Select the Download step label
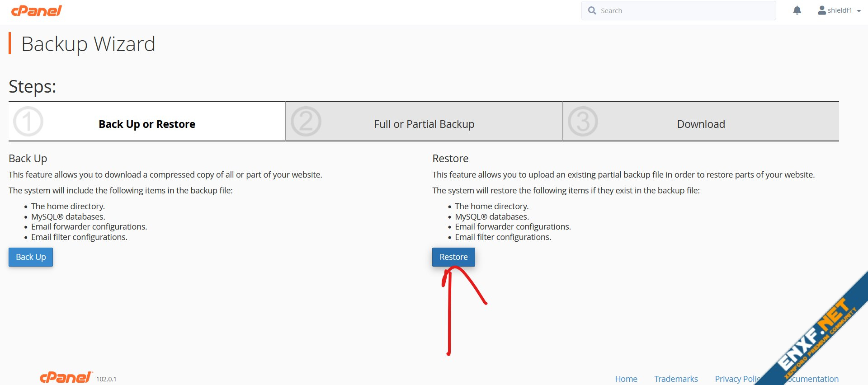 pos(701,124)
